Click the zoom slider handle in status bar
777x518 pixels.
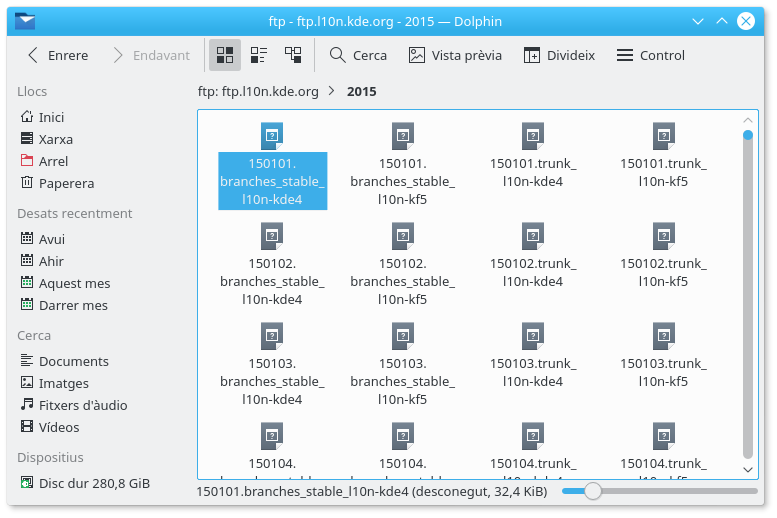[593, 491]
